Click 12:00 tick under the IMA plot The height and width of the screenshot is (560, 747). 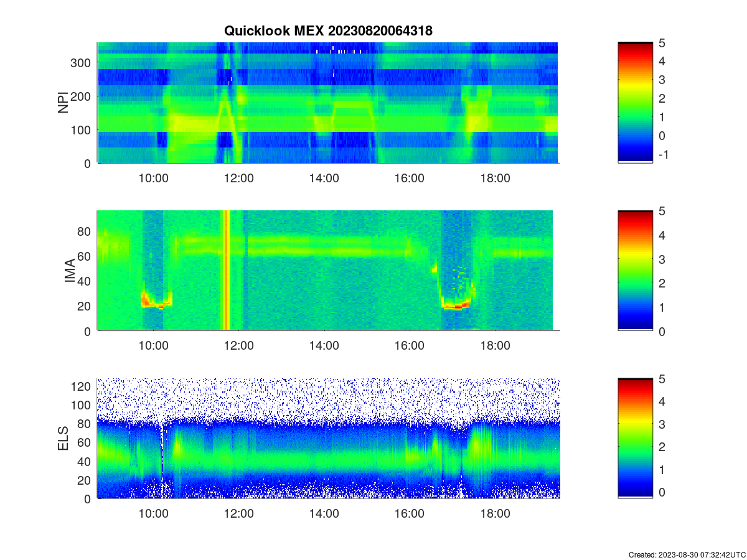[238, 345]
